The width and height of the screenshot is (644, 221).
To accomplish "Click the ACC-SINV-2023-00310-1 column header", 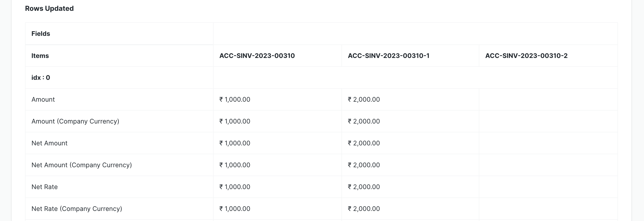I will [389, 56].
